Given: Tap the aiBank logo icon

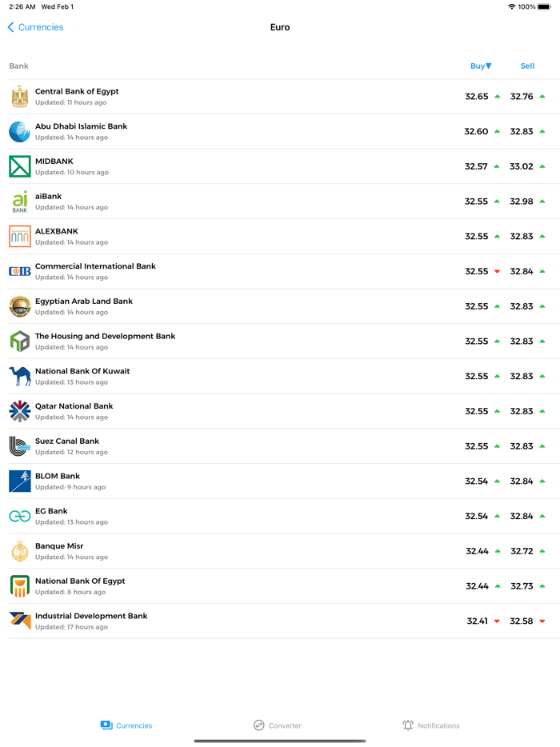Looking at the screenshot, I should 20,202.
